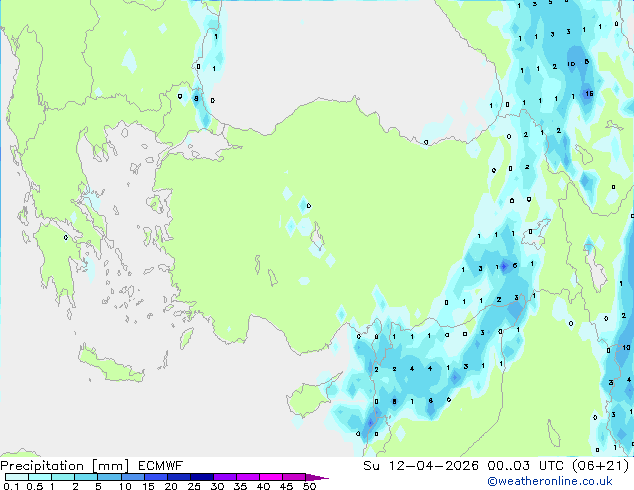Click the ECMWF model label

(161, 466)
